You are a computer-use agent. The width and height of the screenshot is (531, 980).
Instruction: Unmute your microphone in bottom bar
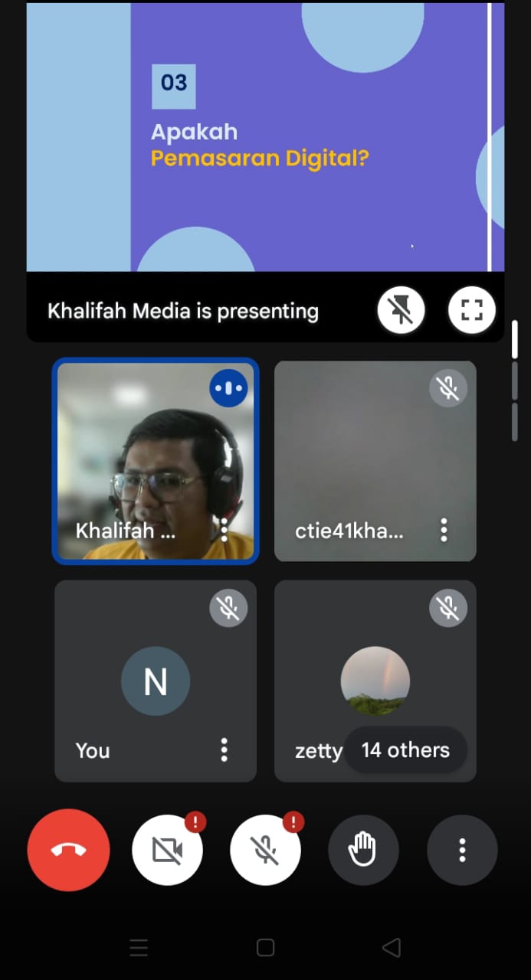point(265,850)
